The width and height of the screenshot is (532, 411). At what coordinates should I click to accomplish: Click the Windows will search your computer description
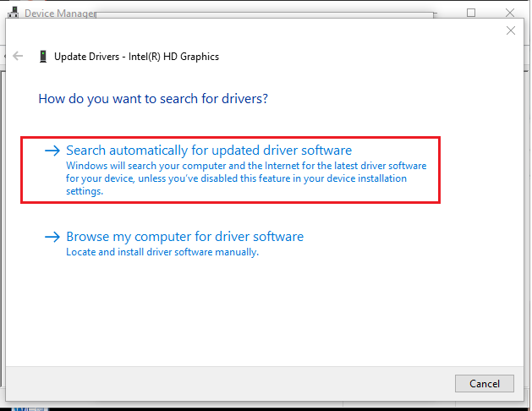[x=246, y=166]
